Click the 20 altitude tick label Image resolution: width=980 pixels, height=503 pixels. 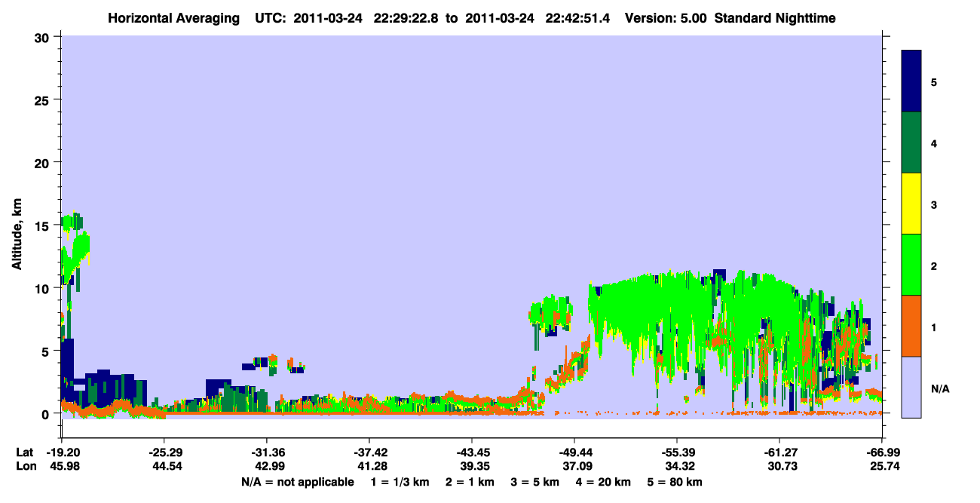coord(43,162)
